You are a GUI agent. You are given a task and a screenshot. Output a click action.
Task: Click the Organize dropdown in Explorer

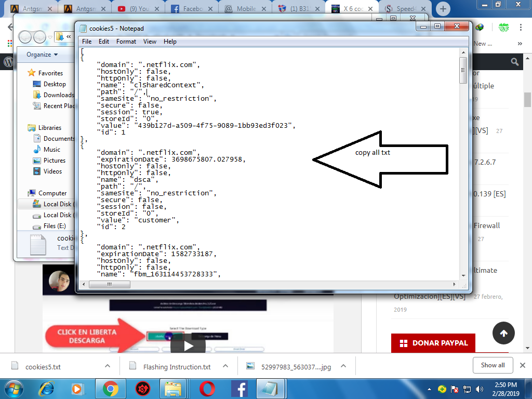[x=42, y=54]
